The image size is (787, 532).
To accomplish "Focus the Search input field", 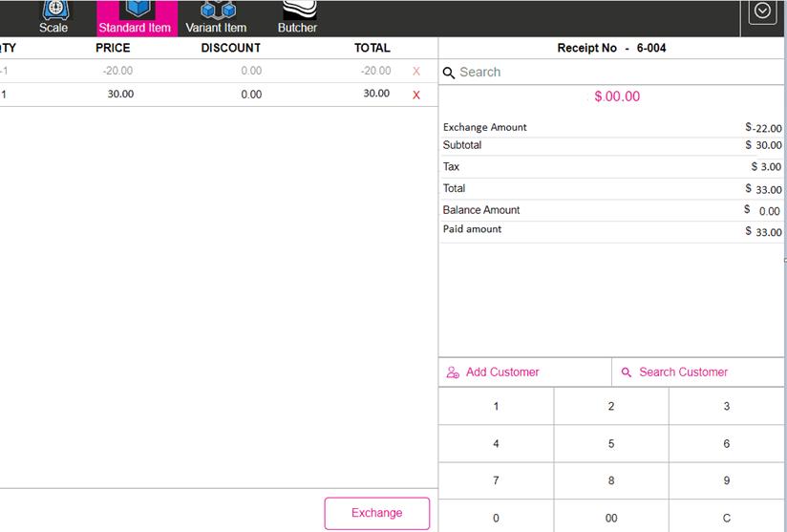I will point(611,73).
